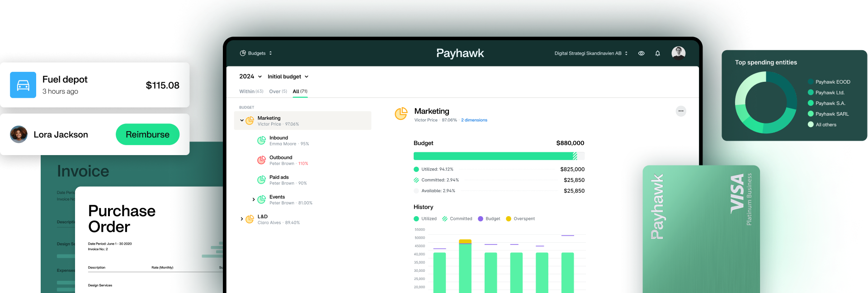This screenshot has height=293, width=868.
Task: Open the Initial budget dropdown
Action: tap(288, 76)
